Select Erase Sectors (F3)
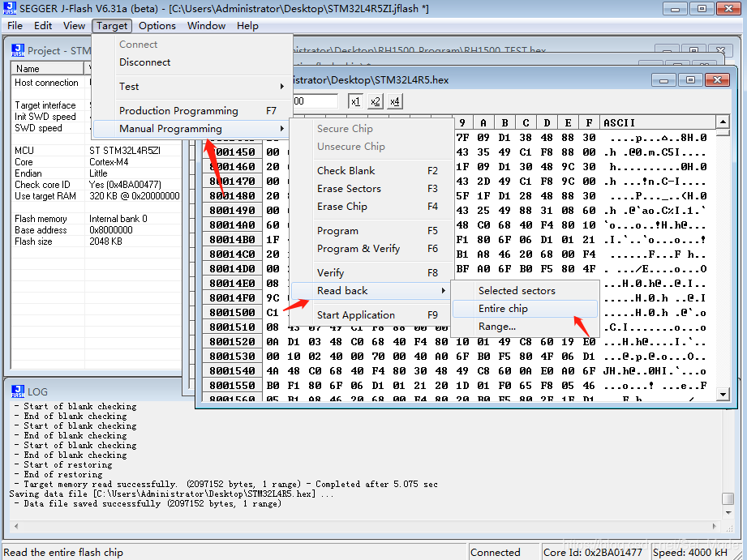The image size is (747, 560). pos(372,189)
